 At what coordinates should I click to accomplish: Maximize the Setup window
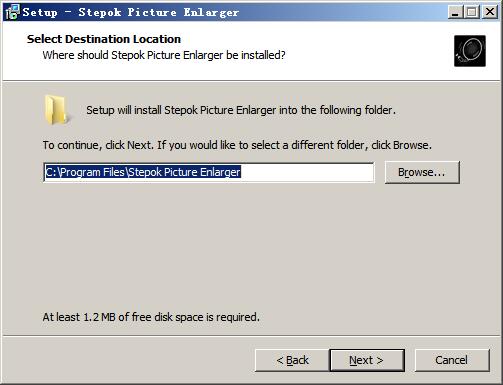pyautogui.click(x=472, y=12)
